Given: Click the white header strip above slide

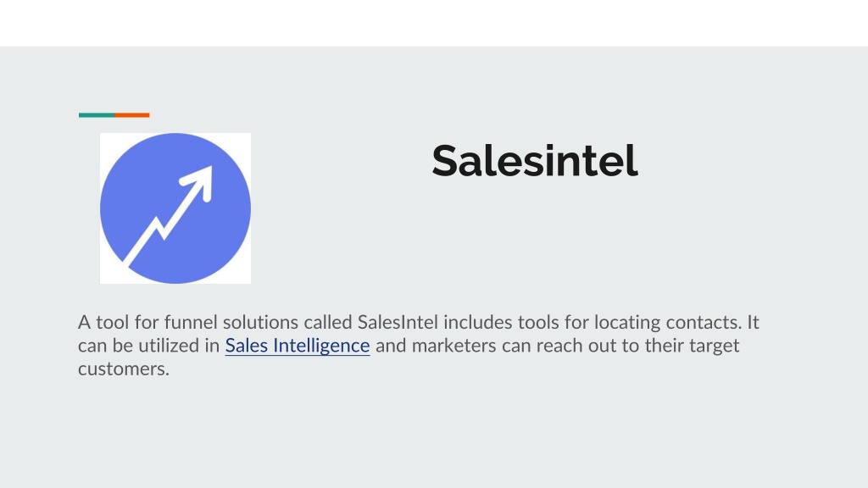Looking at the screenshot, I should (x=434, y=23).
